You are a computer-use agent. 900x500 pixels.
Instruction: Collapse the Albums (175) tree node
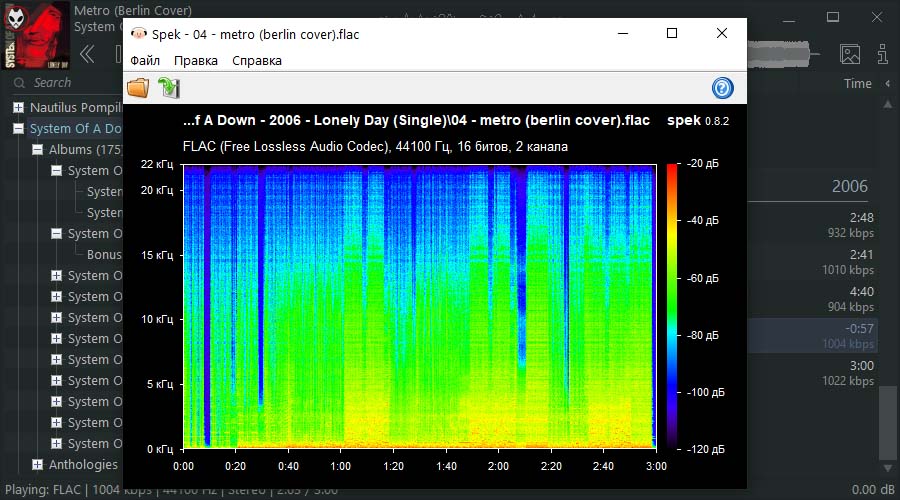pos(38,150)
